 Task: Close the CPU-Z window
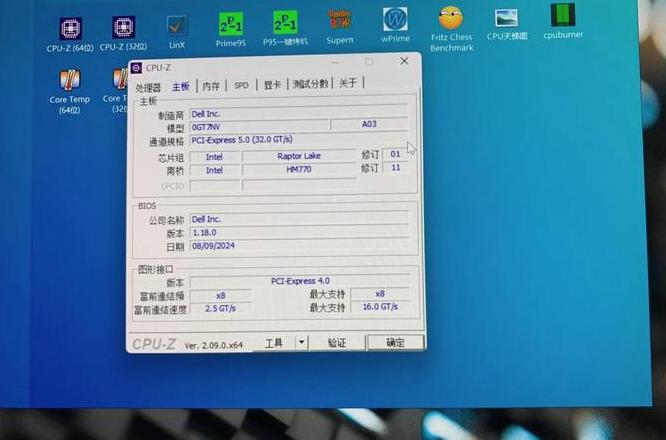(x=404, y=61)
